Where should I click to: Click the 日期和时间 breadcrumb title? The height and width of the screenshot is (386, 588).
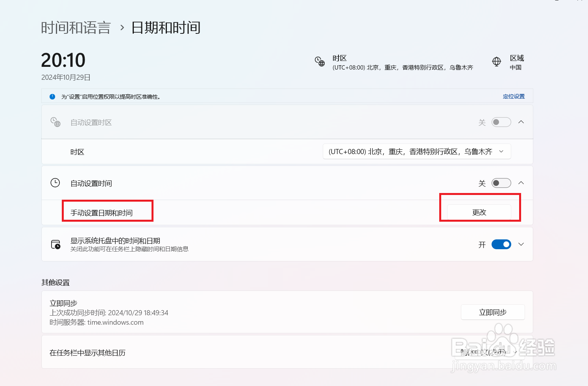(x=166, y=28)
